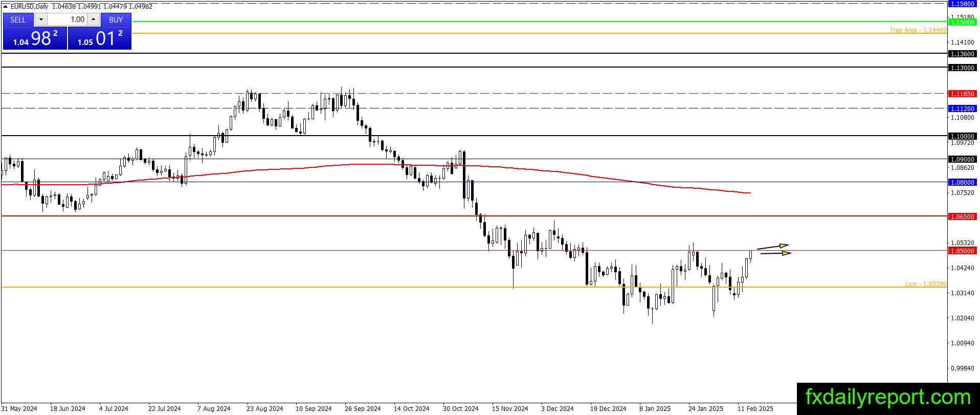
Task: Select the sell price 1.04 98 tile
Action: coord(35,38)
